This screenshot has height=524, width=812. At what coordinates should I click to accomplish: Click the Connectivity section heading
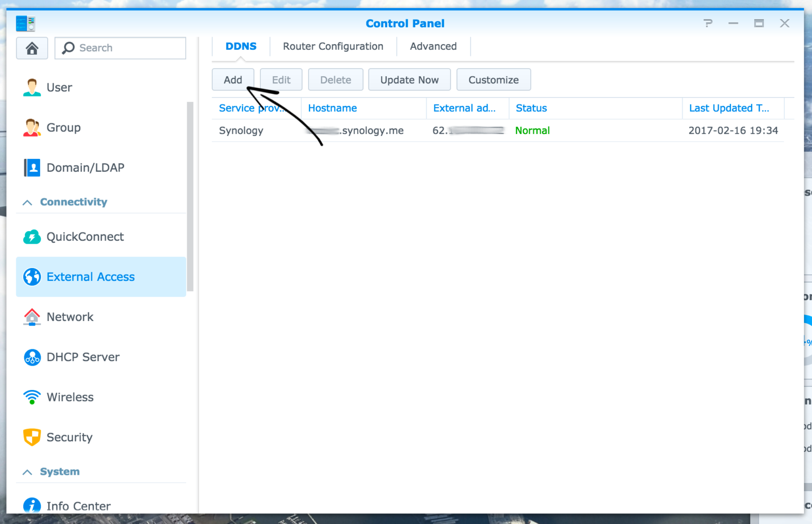tap(74, 202)
